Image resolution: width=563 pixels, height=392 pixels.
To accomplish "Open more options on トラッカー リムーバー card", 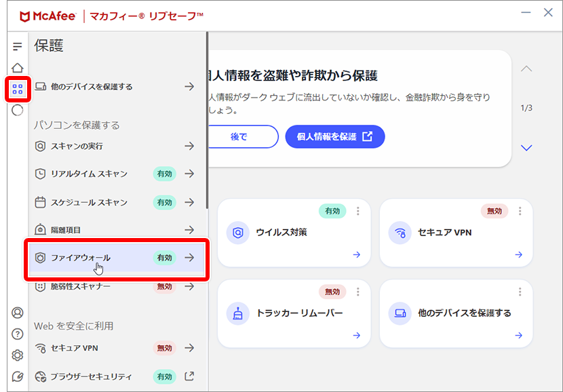I will point(357,292).
